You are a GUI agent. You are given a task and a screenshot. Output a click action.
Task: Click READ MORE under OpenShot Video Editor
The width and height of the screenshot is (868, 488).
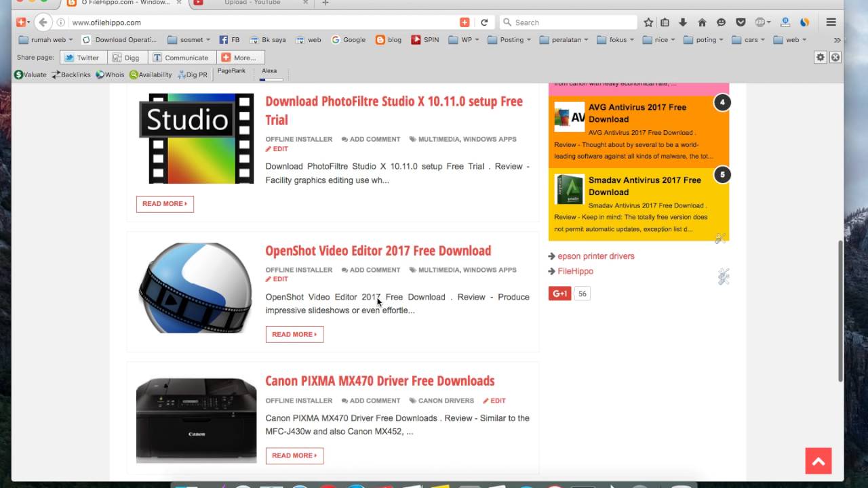(x=294, y=334)
